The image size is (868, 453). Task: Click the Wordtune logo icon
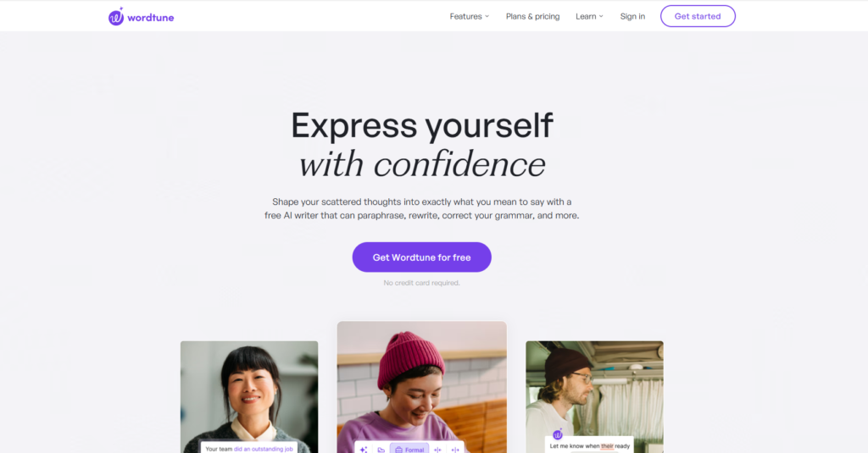(115, 17)
